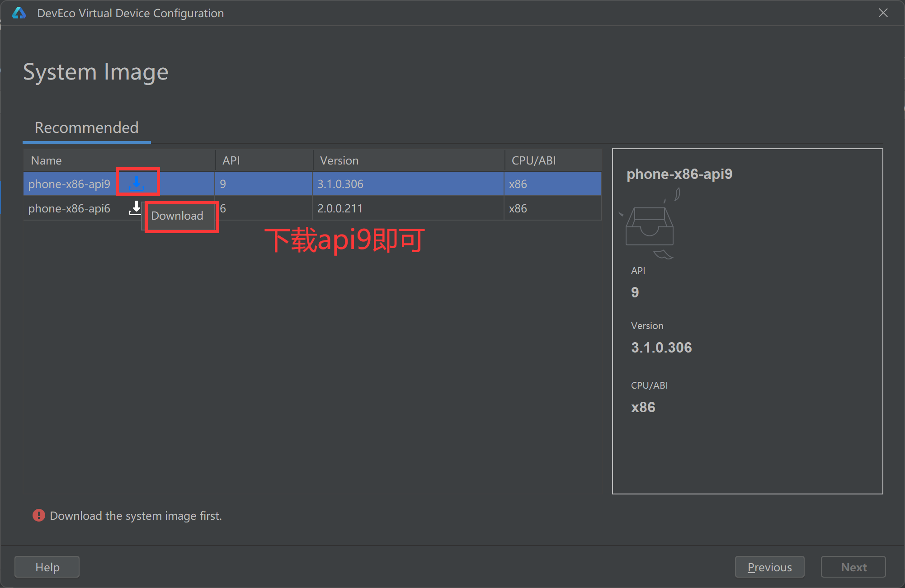The height and width of the screenshot is (588, 905).
Task: Click the download icon for phone-x86-api6
Action: [135, 208]
